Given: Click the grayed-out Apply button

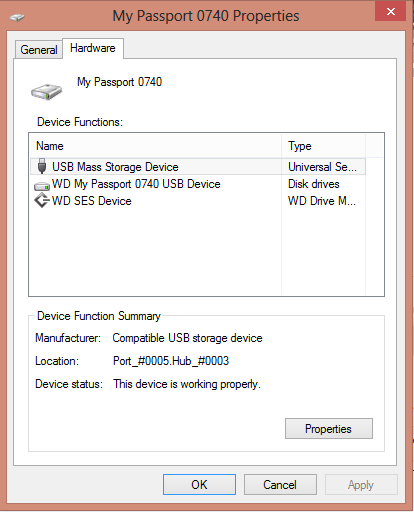Looking at the screenshot, I should [x=361, y=485].
